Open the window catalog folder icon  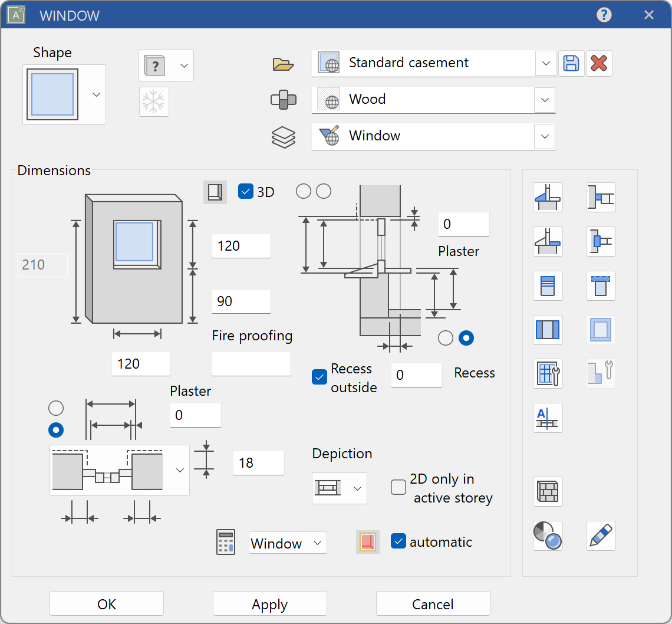284,64
